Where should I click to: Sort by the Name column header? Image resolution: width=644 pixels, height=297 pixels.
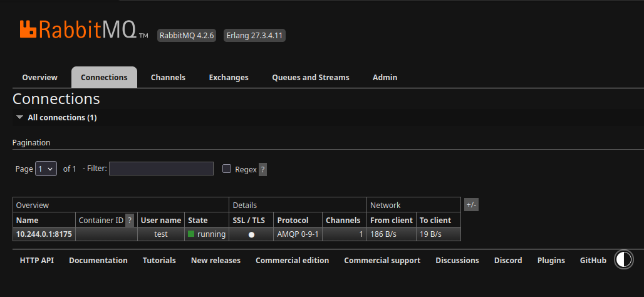(27, 220)
